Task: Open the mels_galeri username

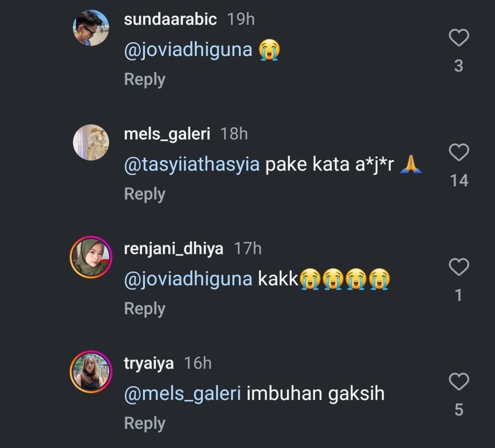Action: coord(167,133)
